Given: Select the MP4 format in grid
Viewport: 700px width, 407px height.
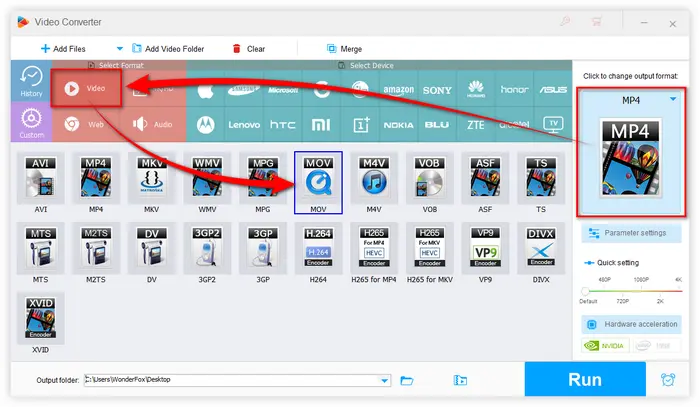Looking at the screenshot, I should click(96, 178).
